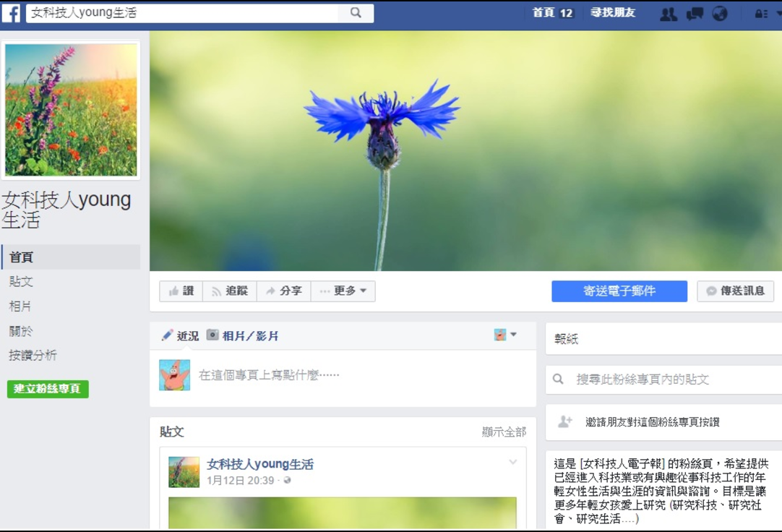Click the page description paragraph text
The width and height of the screenshot is (782, 532).
point(661,491)
